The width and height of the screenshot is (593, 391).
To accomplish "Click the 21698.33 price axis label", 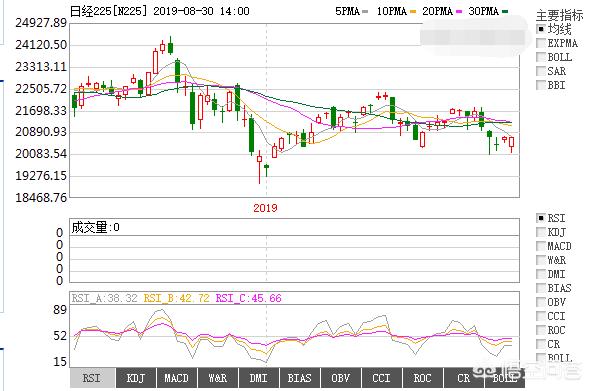I will click(x=41, y=110).
